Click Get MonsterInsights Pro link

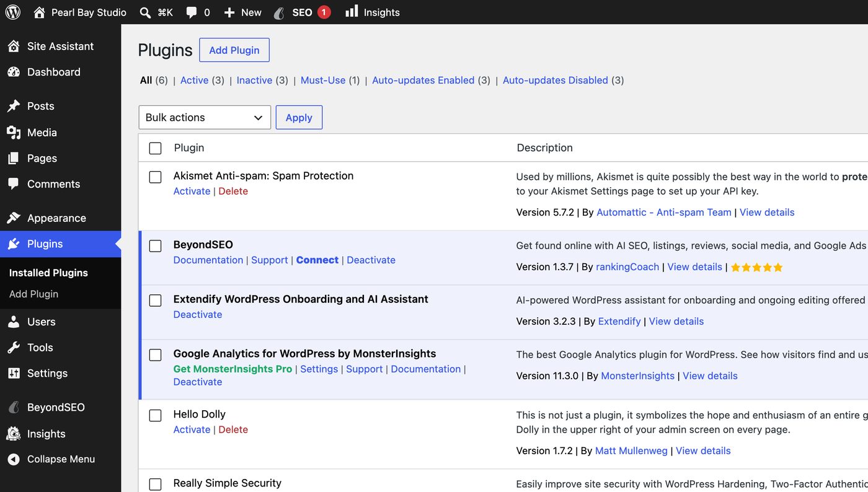232,369
